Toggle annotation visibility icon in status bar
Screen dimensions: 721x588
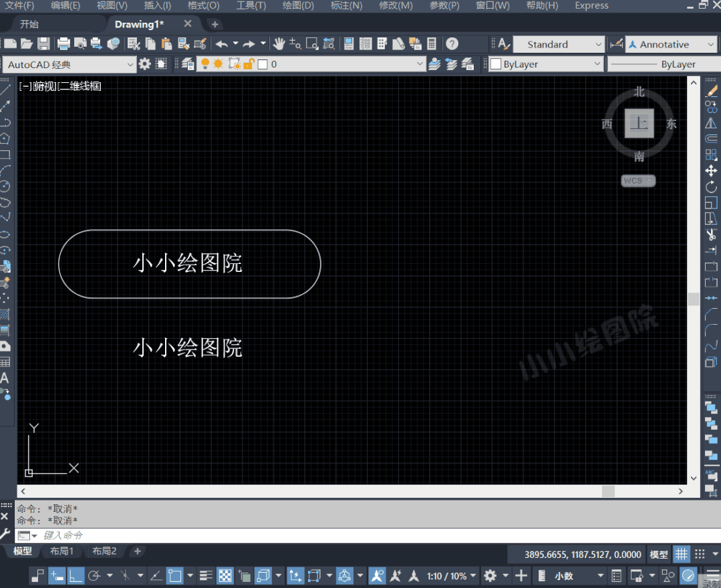coord(377,575)
